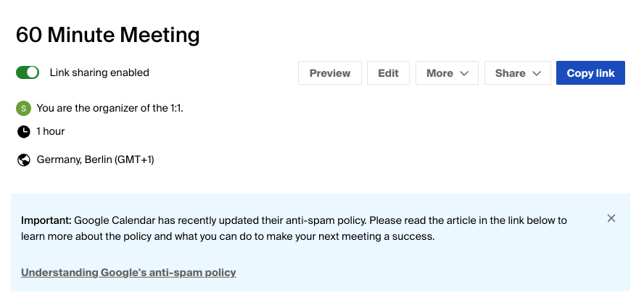Click the green S organizer avatar
The width and height of the screenshot is (644, 300).
click(23, 109)
